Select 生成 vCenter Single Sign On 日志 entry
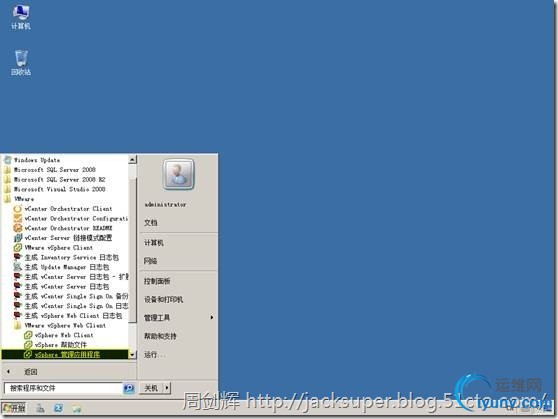558x419 pixels. point(77,306)
